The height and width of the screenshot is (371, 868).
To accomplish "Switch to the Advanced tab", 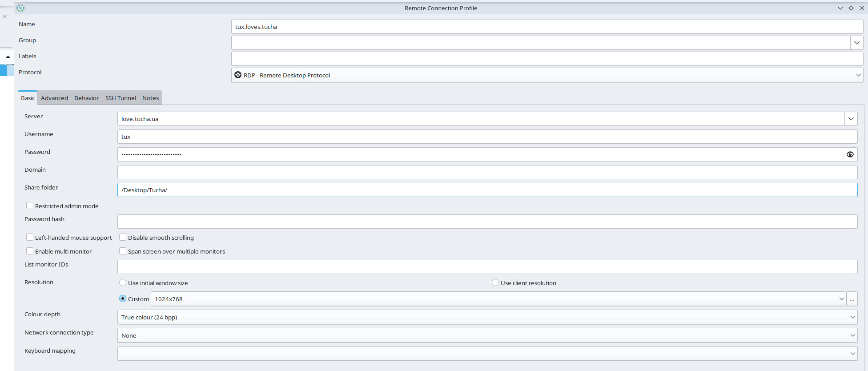I will point(54,98).
